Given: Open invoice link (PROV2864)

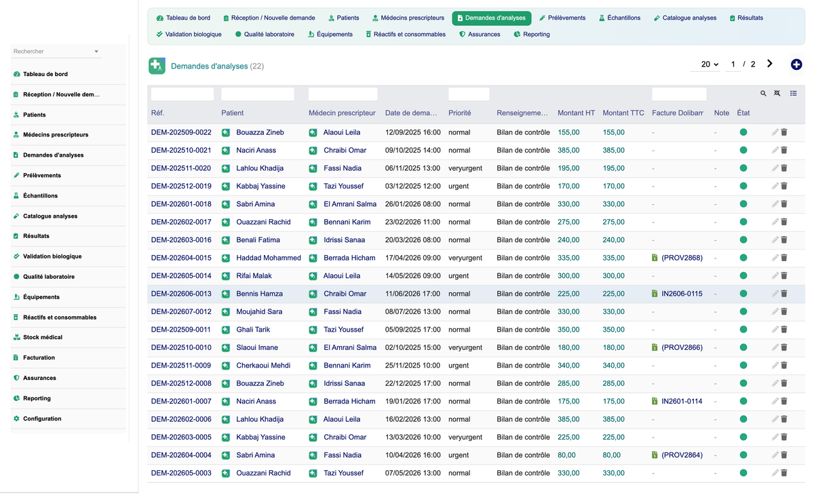Looking at the screenshot, I should point(682,455).
